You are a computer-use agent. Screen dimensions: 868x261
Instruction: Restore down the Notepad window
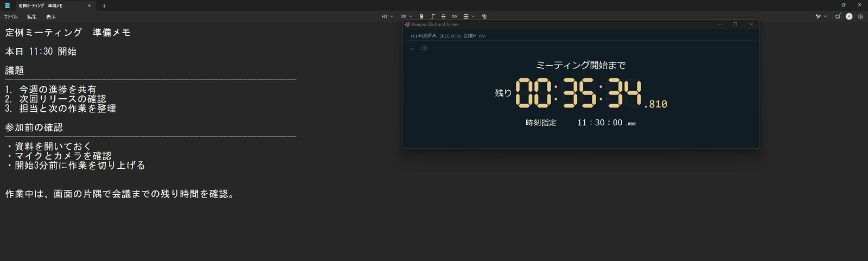tap(844, 5)
